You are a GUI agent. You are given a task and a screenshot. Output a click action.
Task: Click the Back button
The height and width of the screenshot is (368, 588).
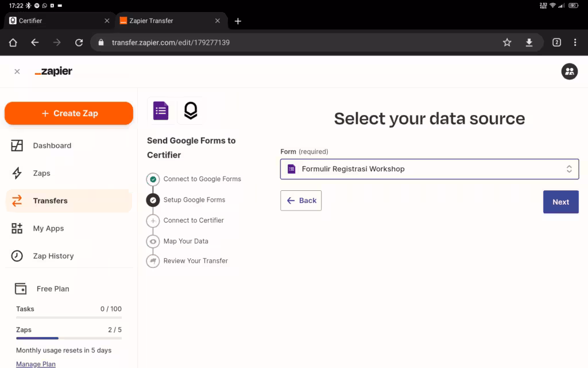tap(301, 201)
